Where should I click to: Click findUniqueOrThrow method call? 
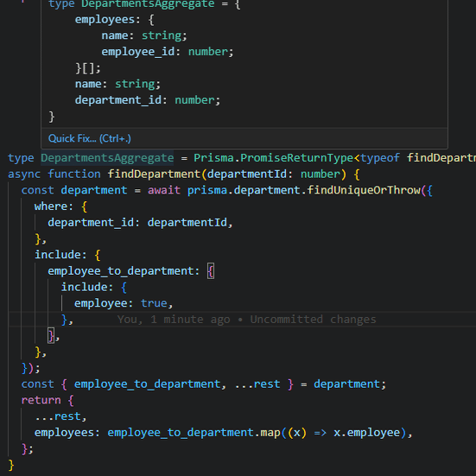[x=364, y=190]
